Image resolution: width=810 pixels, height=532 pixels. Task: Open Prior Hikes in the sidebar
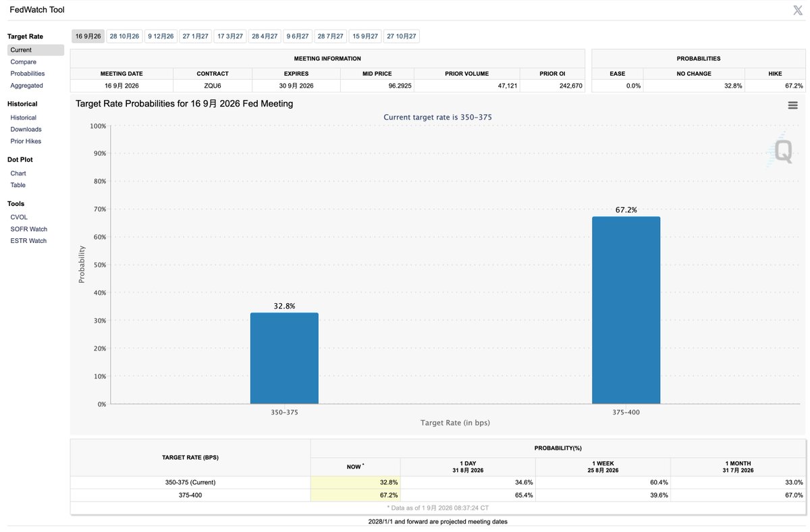pyautogui.click(x=26, y=141)
